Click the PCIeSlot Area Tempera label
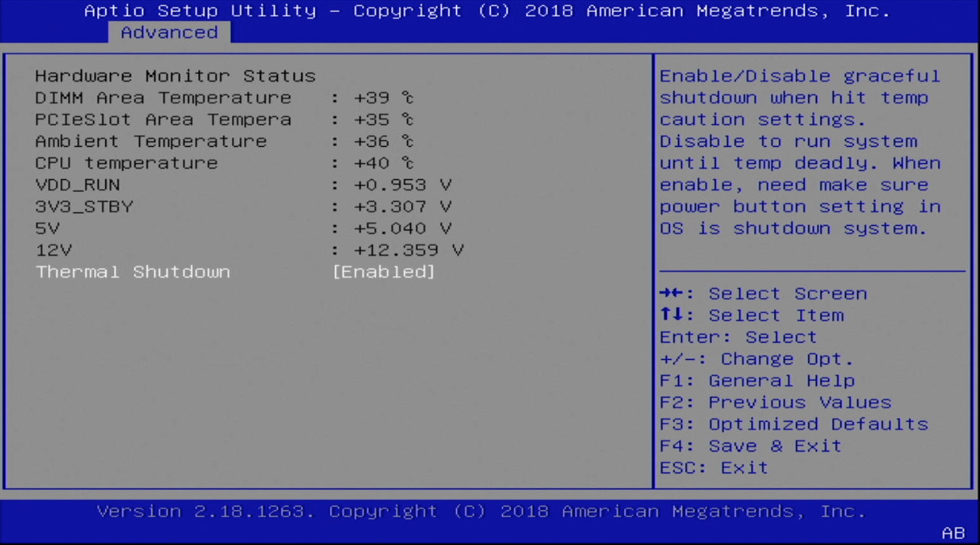The height and width of the screenshot is (545, 980). 163,120
